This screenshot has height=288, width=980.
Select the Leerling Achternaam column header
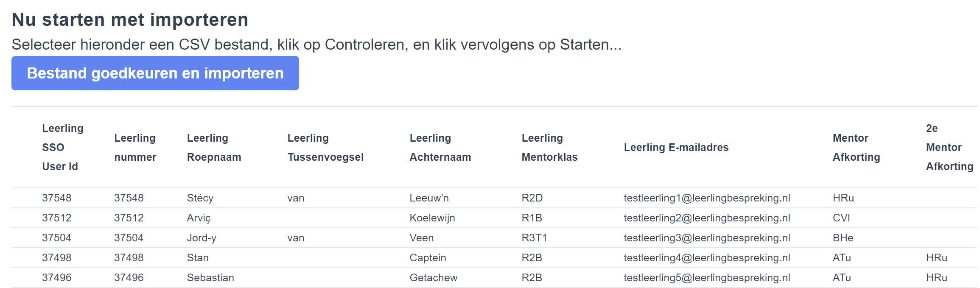pyautogui.click(x=440, y=147)
